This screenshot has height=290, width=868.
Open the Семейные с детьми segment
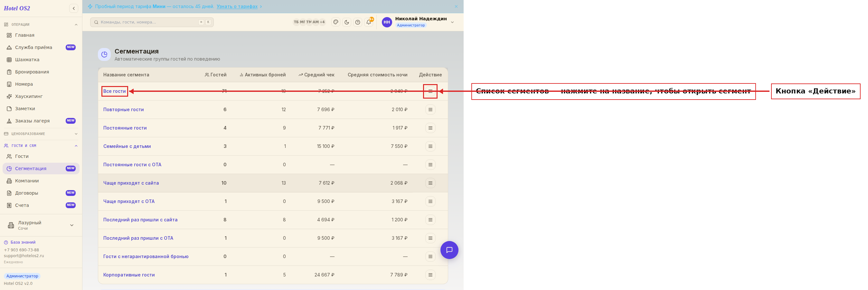(127, 146)
